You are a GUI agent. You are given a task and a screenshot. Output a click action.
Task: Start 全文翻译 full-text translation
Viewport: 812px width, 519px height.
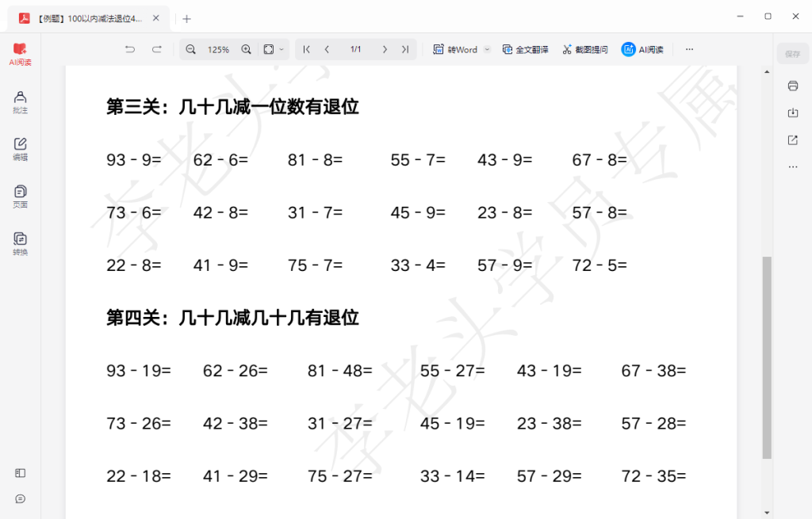(x=526, y=48)
